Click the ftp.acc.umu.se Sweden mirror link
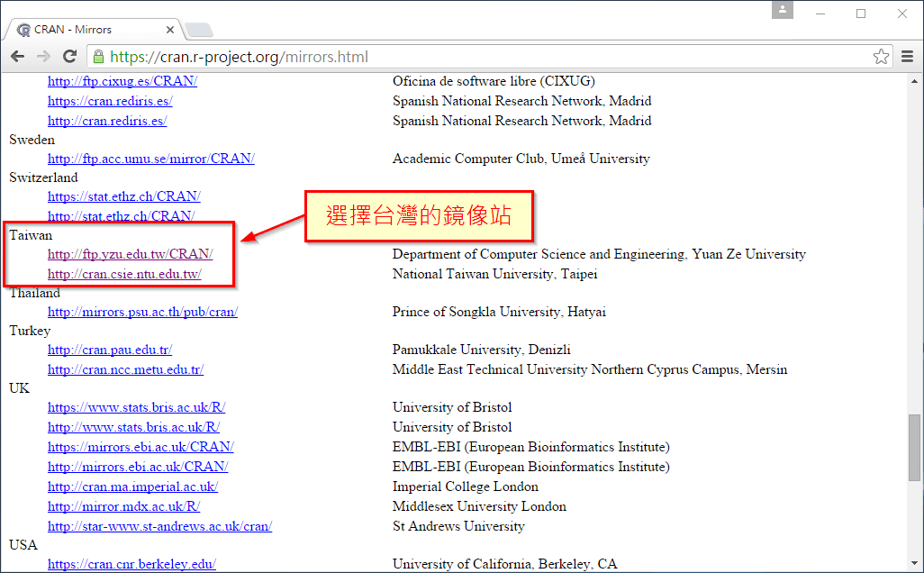 coord(150,159)
